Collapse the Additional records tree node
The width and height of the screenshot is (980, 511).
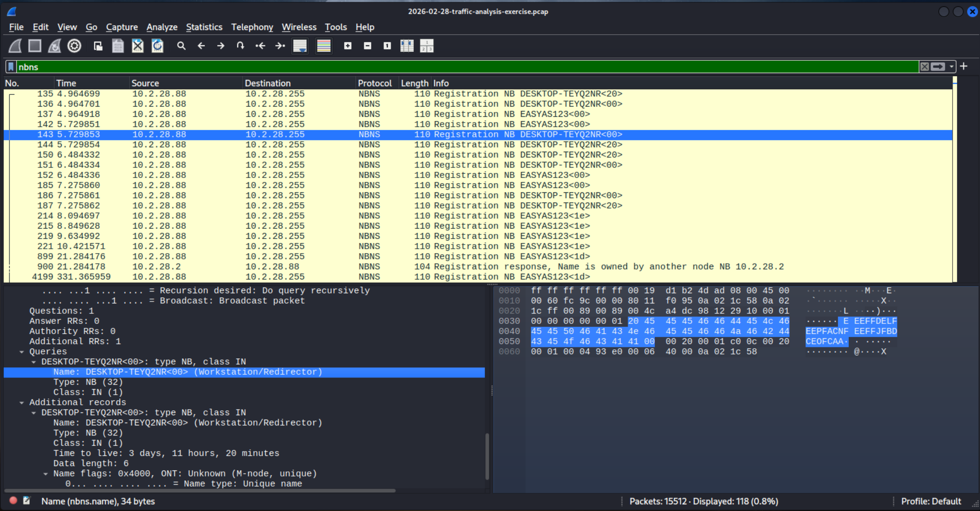(22, 402)
